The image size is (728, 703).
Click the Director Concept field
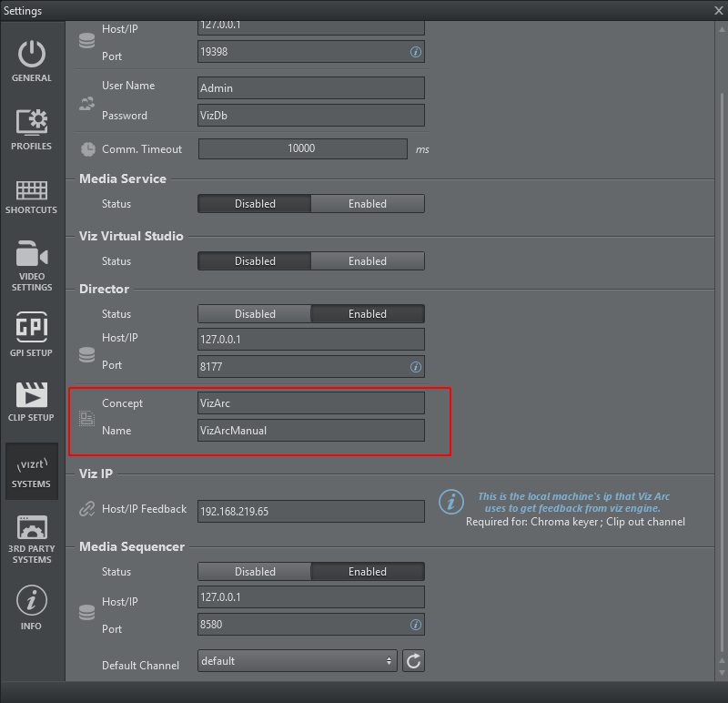point(311,403)
